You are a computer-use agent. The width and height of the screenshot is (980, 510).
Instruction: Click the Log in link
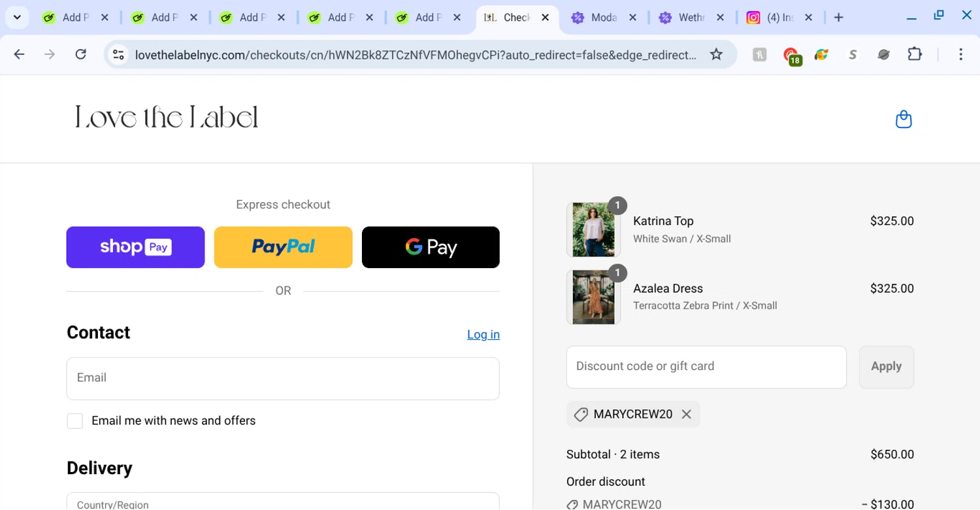[483, 334]
